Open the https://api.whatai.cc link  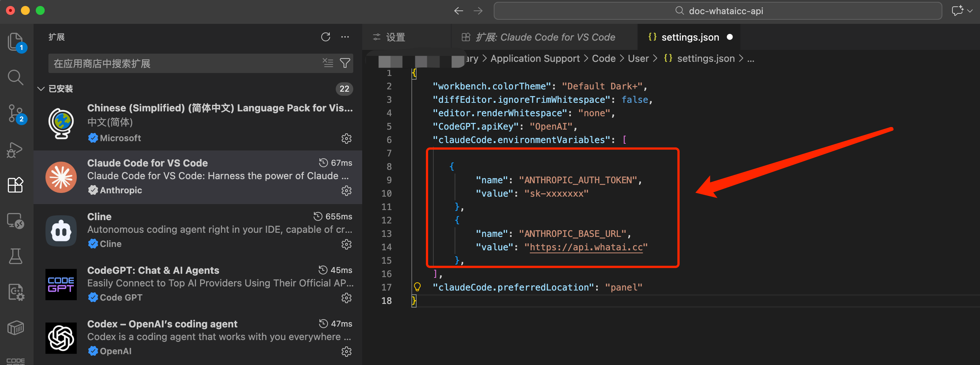(586, 247)
